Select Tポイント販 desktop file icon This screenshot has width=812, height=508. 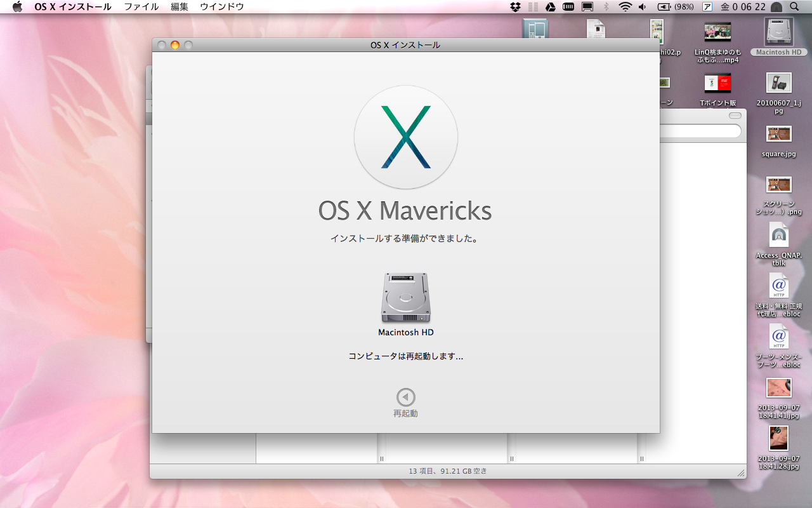pos(717,83)
